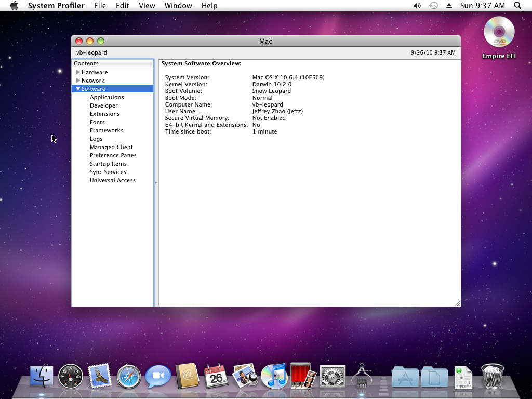This screenshot has height=399, width=532.
Task: Open Photo Booth in the Dock
Action: (x=303, y=376)
